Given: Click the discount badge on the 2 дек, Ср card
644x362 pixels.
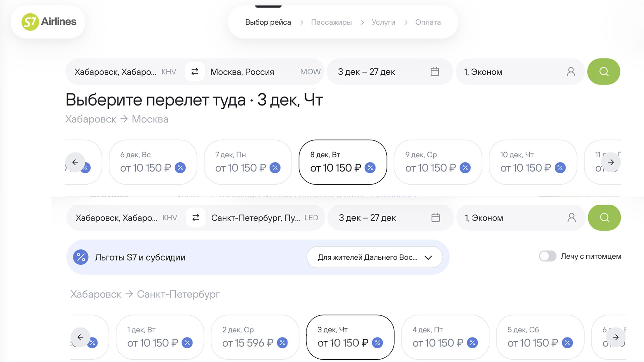Looking at the screenshot, I should click(x=282, y=343).
